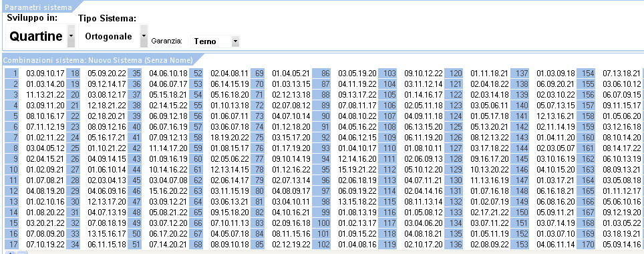Screen dimensions: 644x254
Task: Click row number 100 cell
Action: (321, 223)
